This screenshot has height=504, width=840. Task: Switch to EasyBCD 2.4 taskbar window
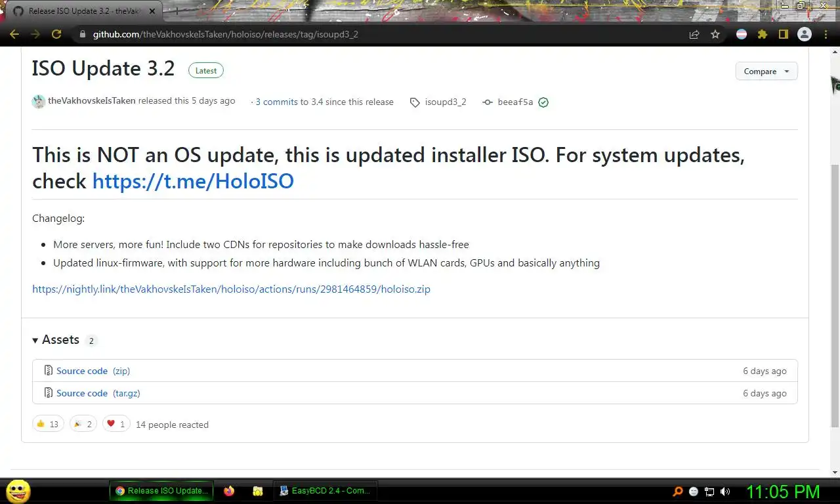(324, 490)
